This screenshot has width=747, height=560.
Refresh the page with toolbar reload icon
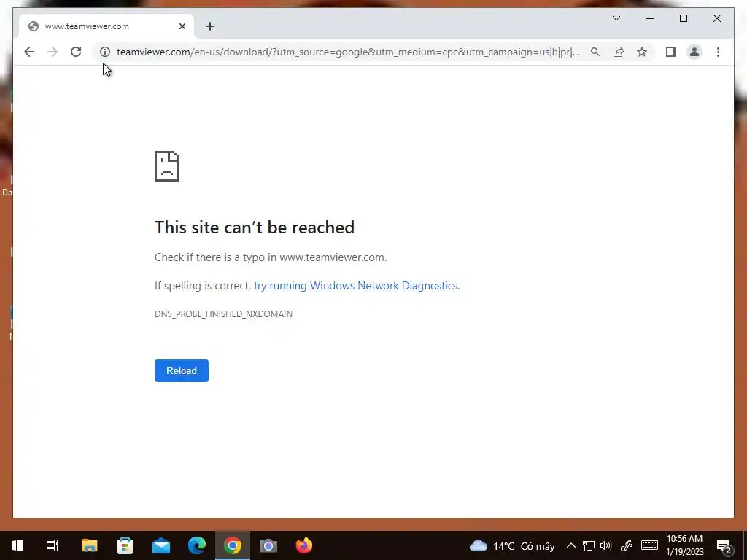[x=76, y=52]
